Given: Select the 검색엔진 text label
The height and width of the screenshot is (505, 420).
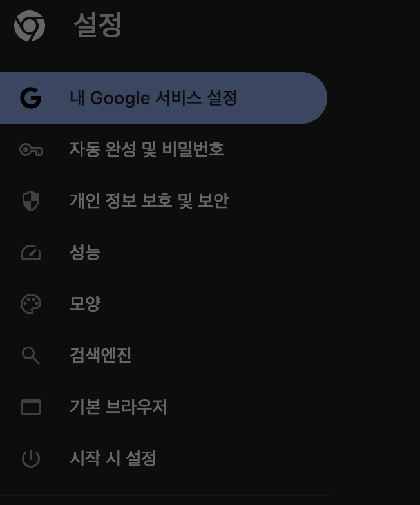Looking at the screenshot, I should pyautogui.click(x=100, y=356).
